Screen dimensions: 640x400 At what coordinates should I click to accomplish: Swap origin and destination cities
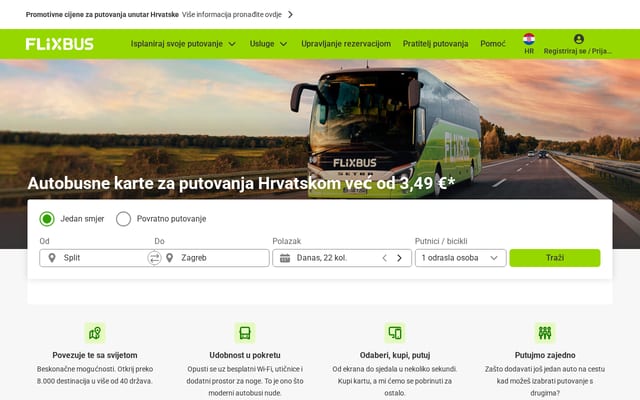[x=154, y=258]
